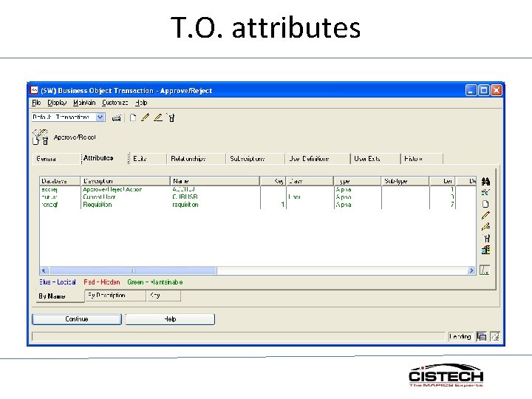
Task: Click the Name column header
Action: pyautogui.click(x=215, y=181)
